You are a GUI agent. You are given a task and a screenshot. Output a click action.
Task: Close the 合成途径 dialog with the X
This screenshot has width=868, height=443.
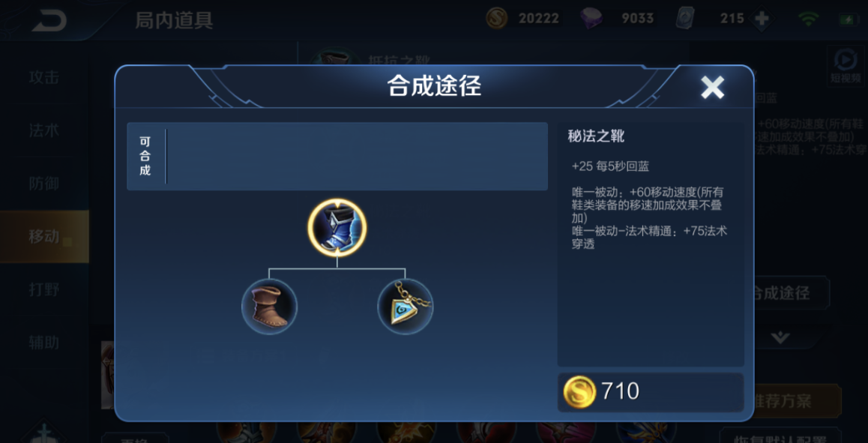(712, 88)
